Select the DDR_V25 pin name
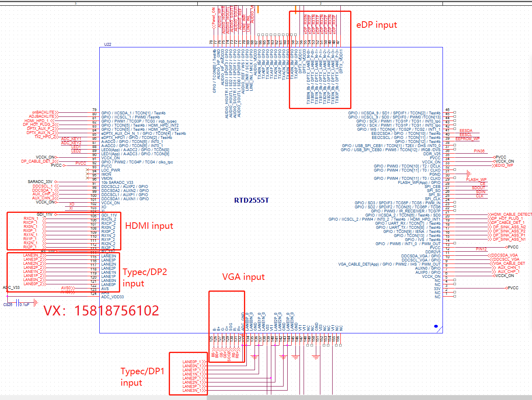 (432, 154)
